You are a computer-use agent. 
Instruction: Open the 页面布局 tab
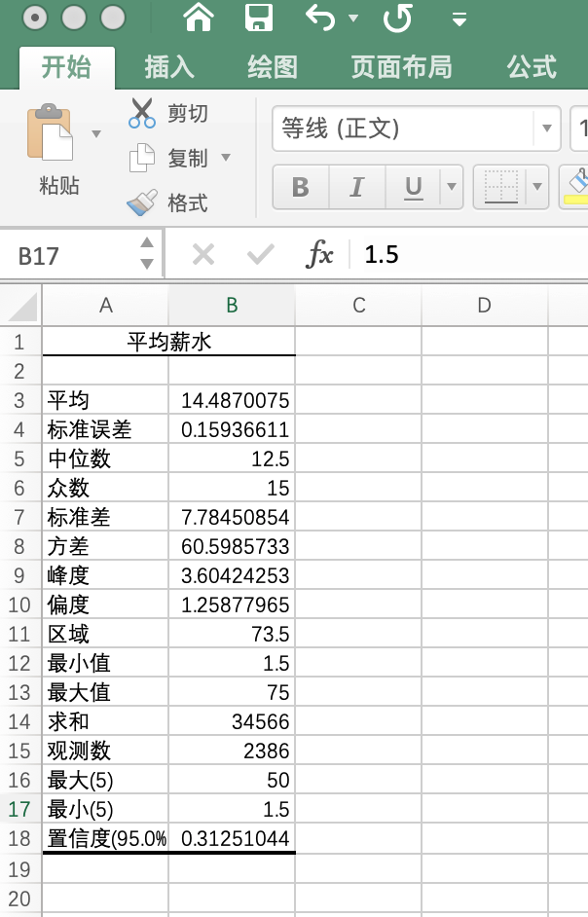tap(401, 66)
